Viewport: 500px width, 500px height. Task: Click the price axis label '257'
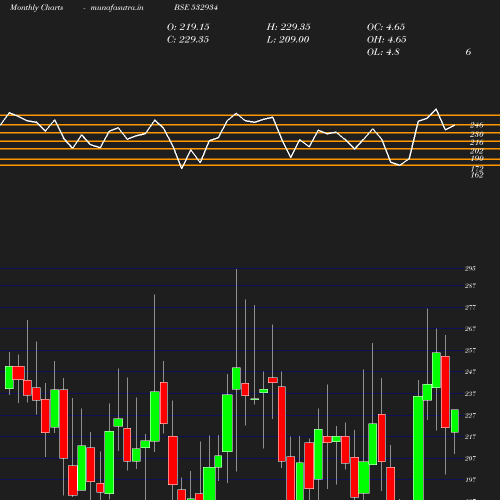470,350
